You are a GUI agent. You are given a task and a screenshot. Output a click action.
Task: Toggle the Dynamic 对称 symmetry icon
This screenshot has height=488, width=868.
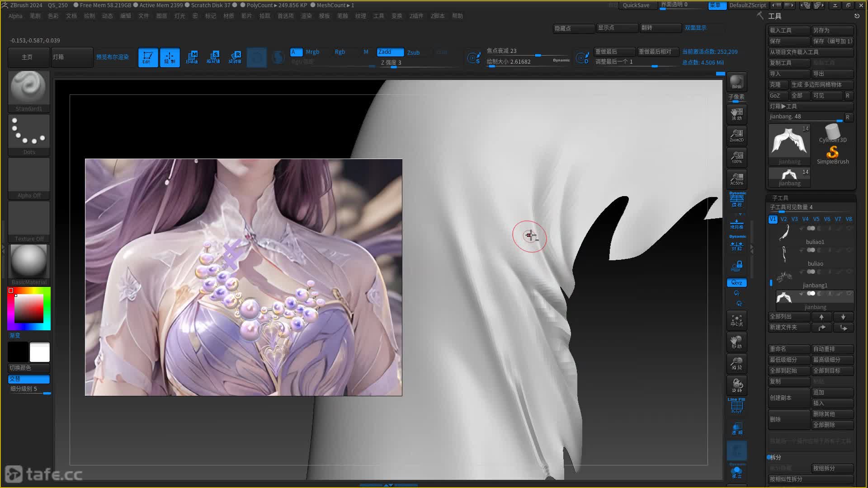(737, 244)
